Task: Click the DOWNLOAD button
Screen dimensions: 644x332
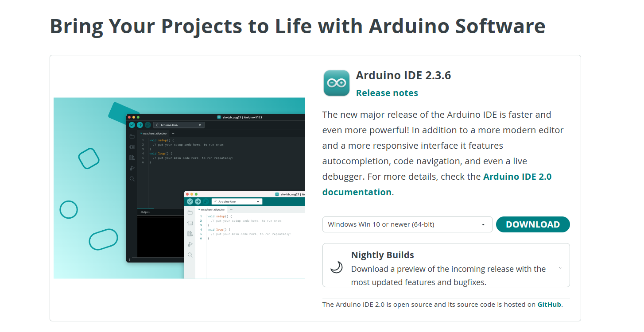Action: (x=533, y=224)
